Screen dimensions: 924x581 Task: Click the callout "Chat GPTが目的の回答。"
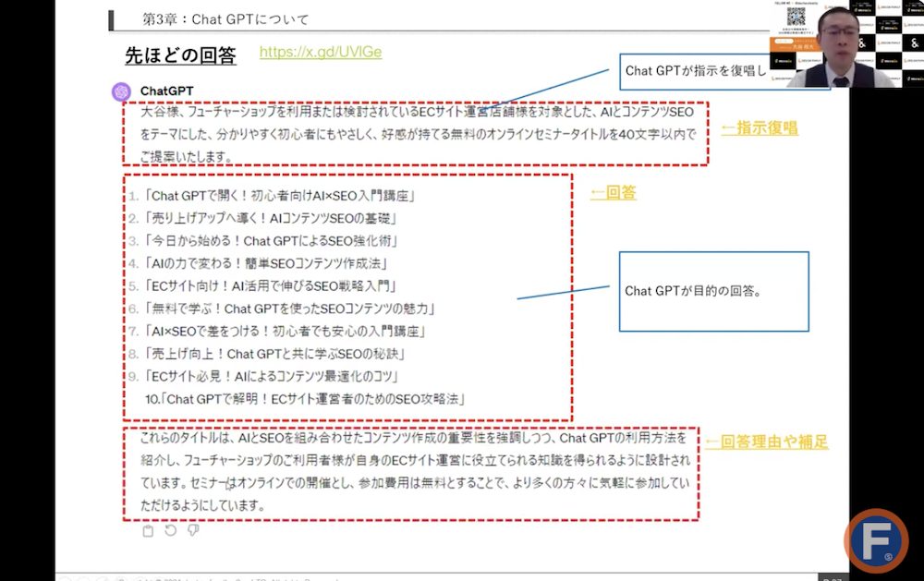[713, 292]
